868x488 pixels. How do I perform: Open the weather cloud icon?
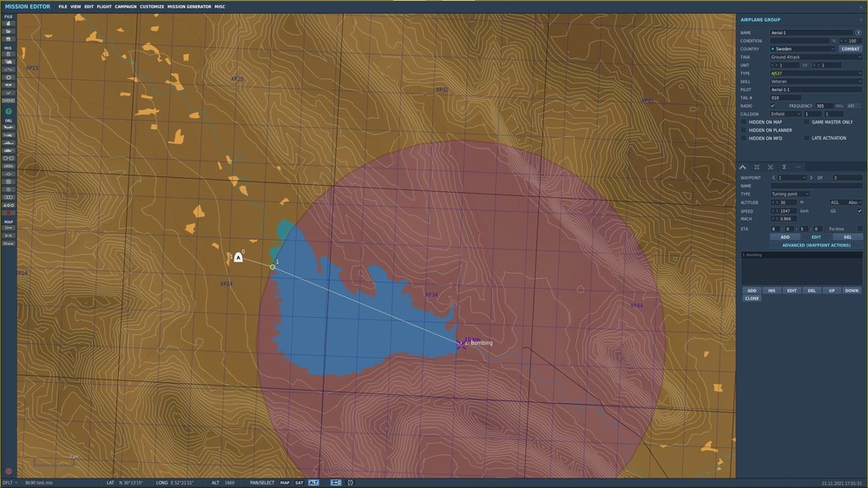9,62
